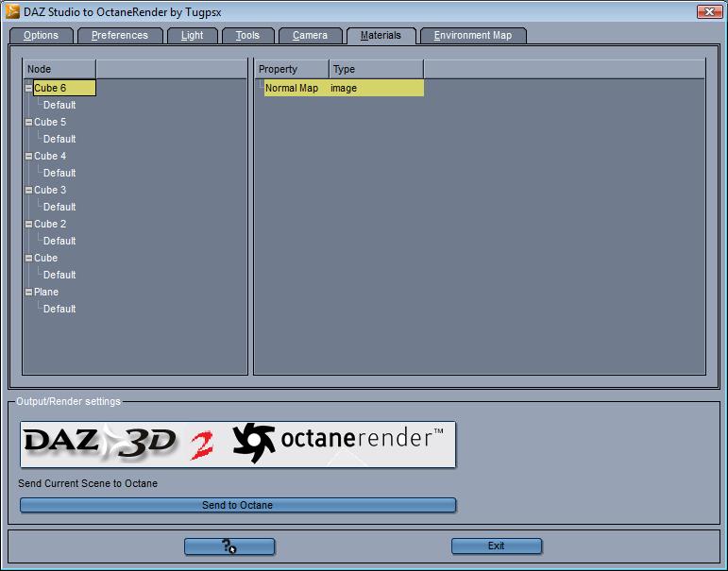Screen dimensions: 728x571
Task: Collapse the Cube 3 tree node
Action: (28, 190)
